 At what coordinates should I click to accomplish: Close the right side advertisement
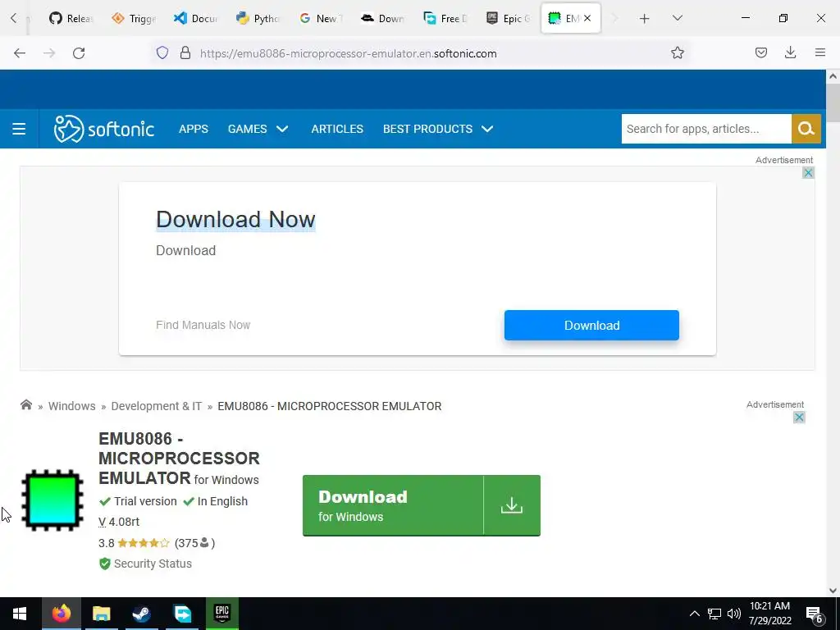click(x=799, y=418)
